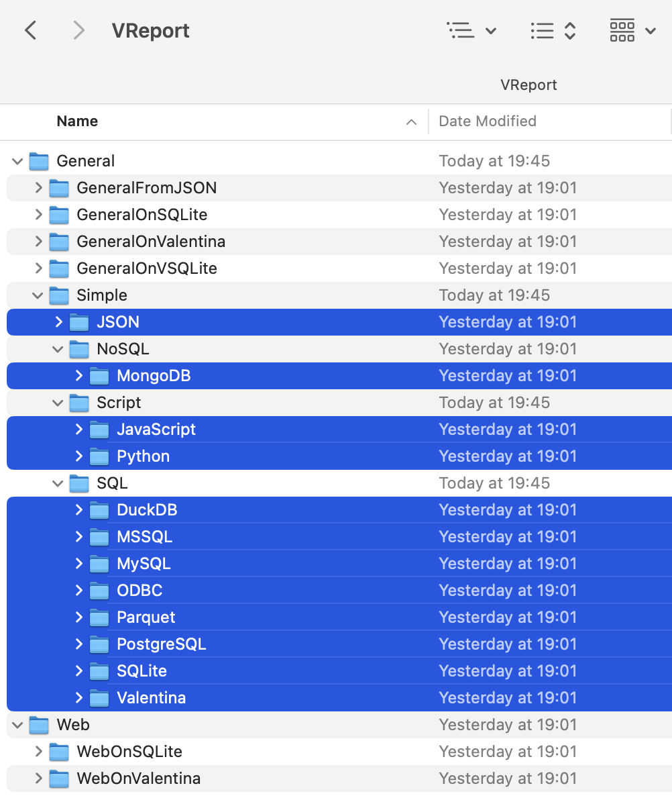Screen dimensions: 672x800
Task: Expand the PostgreSQL folder
Action: (x=78, y=644)
